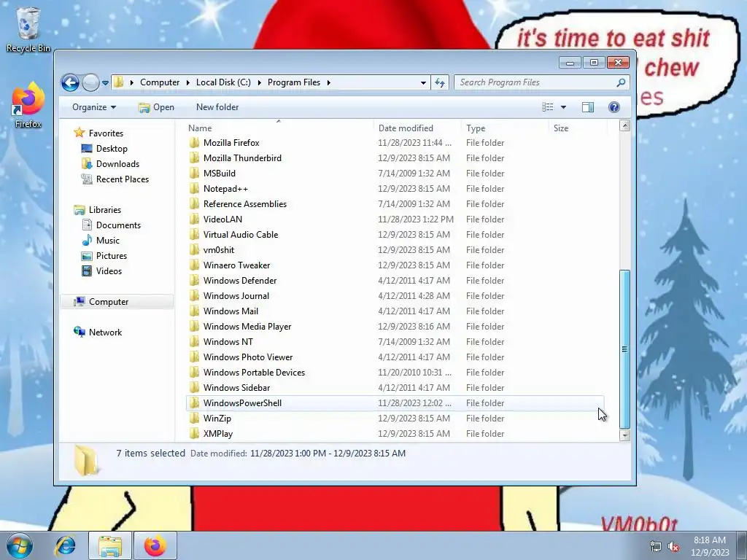Select the Windows NT folder icon
The image size is (747, 560).
194,341
